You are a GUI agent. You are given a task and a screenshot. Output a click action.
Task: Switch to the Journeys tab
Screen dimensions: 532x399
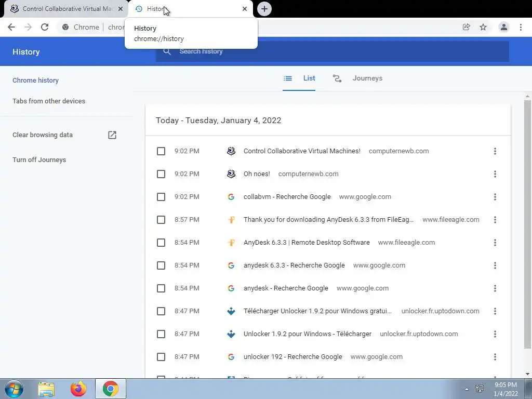357,78
